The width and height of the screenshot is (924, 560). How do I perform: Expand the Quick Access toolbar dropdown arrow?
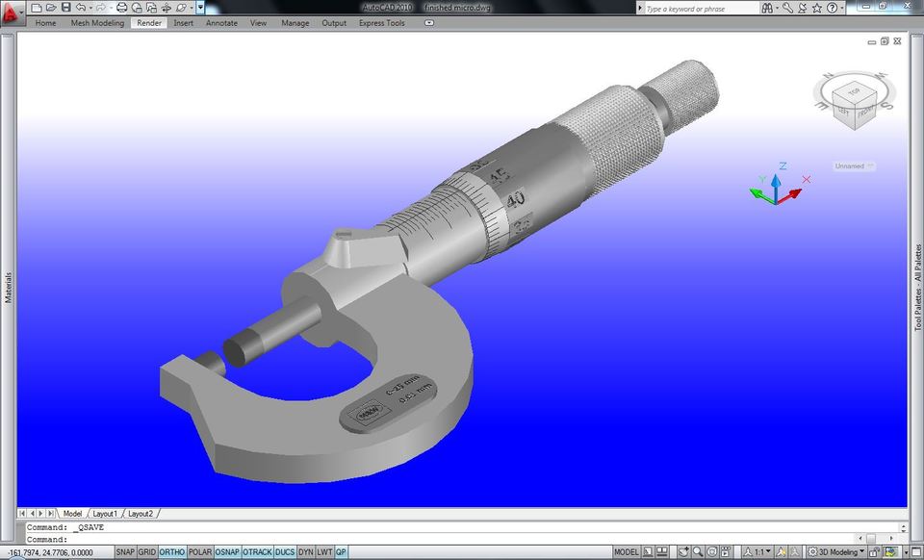click(201, 8)
